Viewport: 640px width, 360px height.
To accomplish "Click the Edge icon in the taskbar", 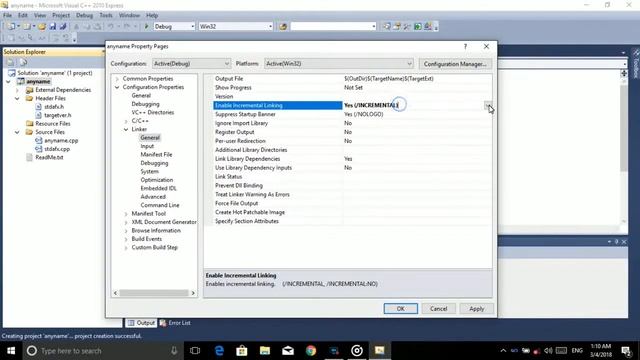I will [x=219, y=351].
